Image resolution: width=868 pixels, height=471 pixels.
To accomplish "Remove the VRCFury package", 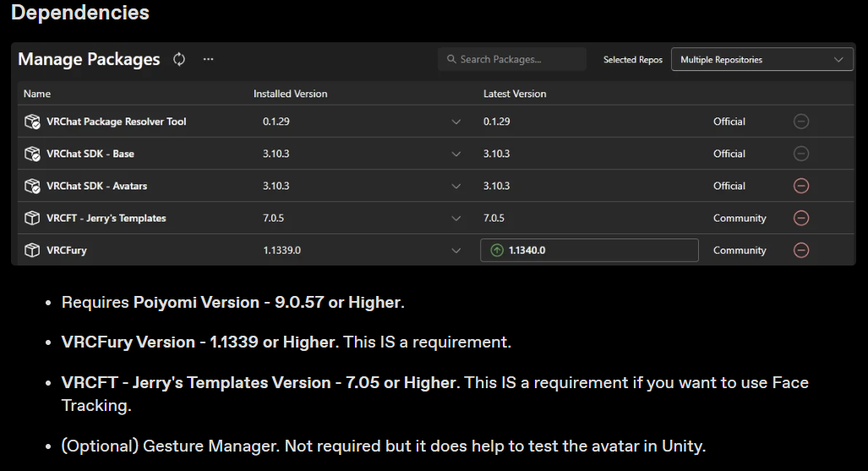I will coord(801,250).
